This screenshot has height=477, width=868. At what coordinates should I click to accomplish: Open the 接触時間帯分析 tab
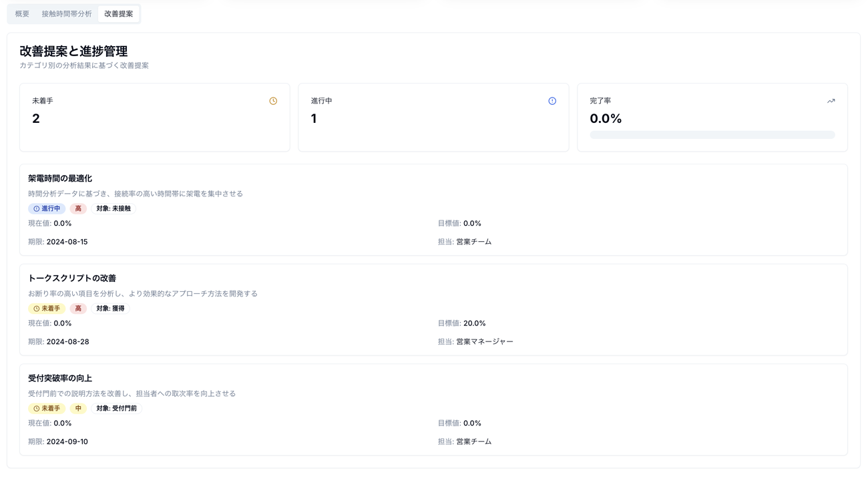coord(67,14)
